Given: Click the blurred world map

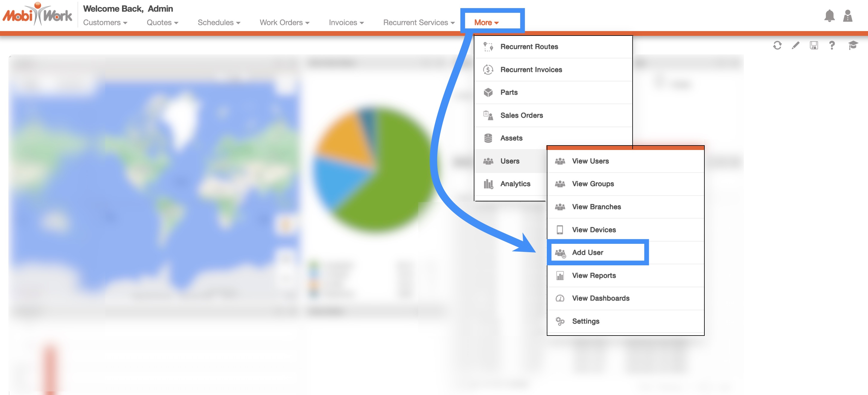Looking at the screenshot, I should [x=152, y=185].
